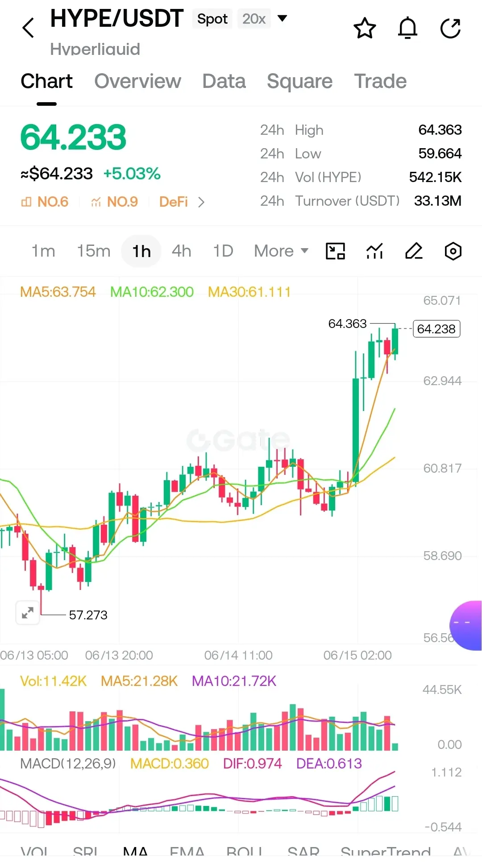Tap the Vol:11.42K volume label
This screenshot has width=482, height=868.
(x=53, y=681)
